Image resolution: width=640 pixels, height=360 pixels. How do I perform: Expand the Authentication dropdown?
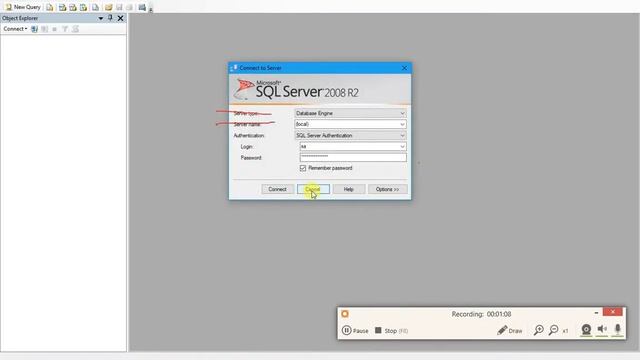point(402,136)
